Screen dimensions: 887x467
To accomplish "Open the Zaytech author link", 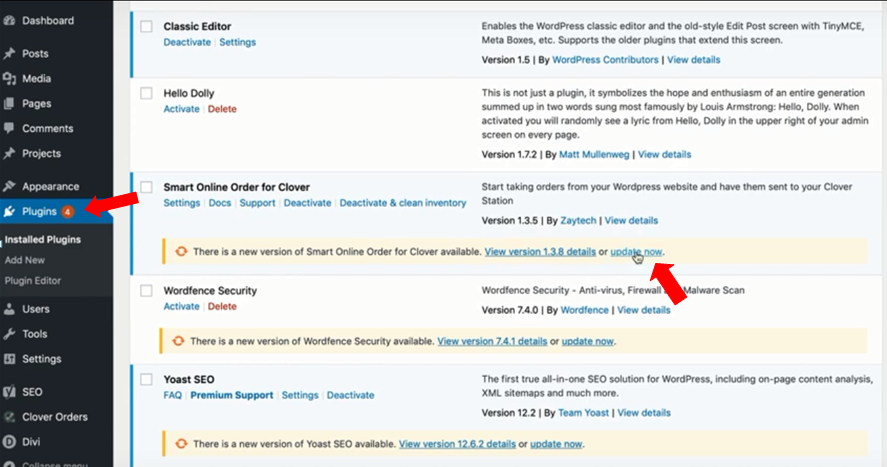I will tap(578, 220).
